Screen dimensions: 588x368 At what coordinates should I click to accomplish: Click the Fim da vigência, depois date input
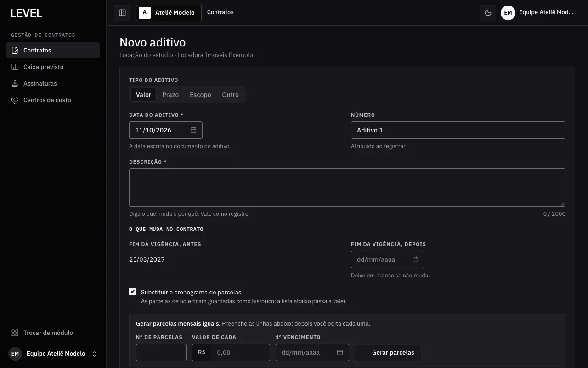[388, 259]
